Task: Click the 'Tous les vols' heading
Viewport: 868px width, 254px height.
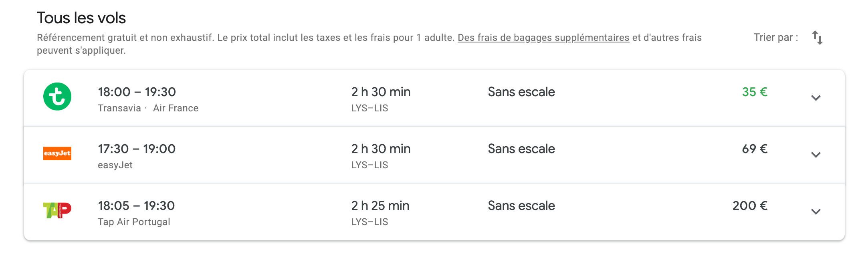Action: [x=81, y=18]
